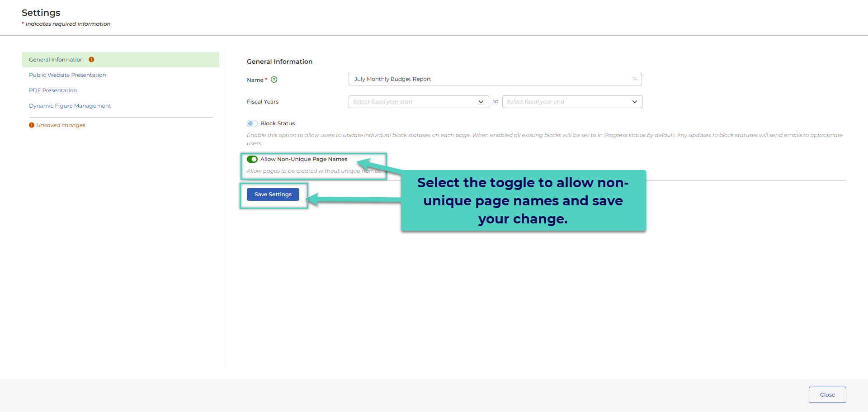The width and height of the screenshot is (868, 412).
Task: Go to Dynamic Figure Management
Action: [x=70, y=106]
